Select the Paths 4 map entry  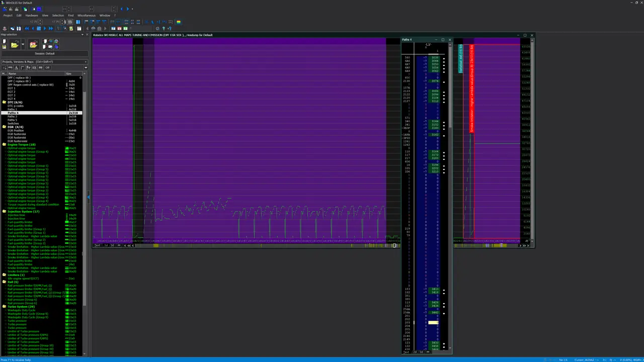pyautogui.click(x=41, y=113)
